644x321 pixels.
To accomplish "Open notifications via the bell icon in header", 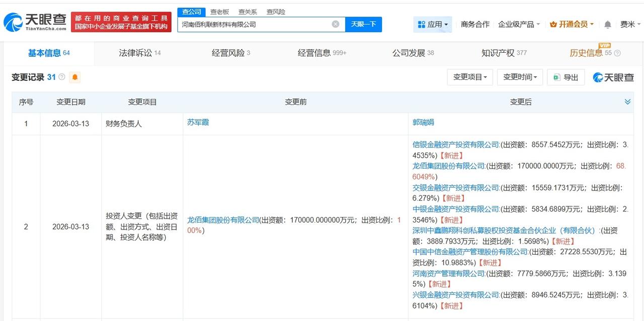I will pyautogui.click(x=607, y=24).
